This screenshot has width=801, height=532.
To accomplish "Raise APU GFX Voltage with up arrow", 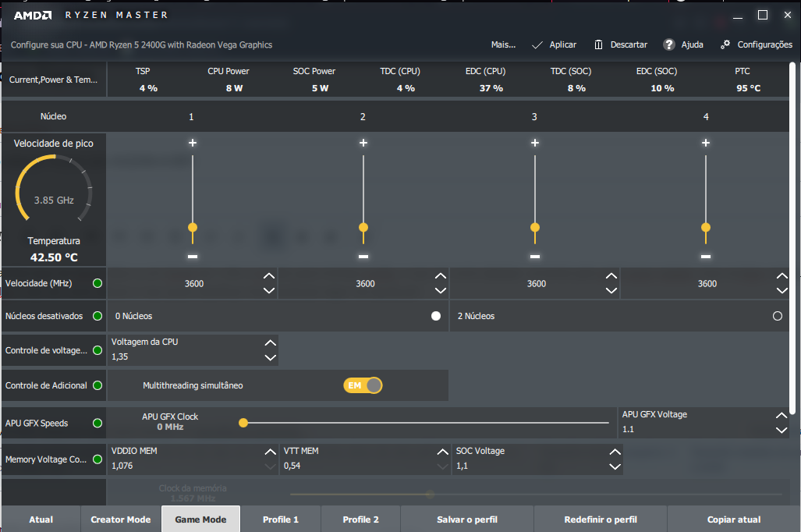I will click(x=782, y=416).
